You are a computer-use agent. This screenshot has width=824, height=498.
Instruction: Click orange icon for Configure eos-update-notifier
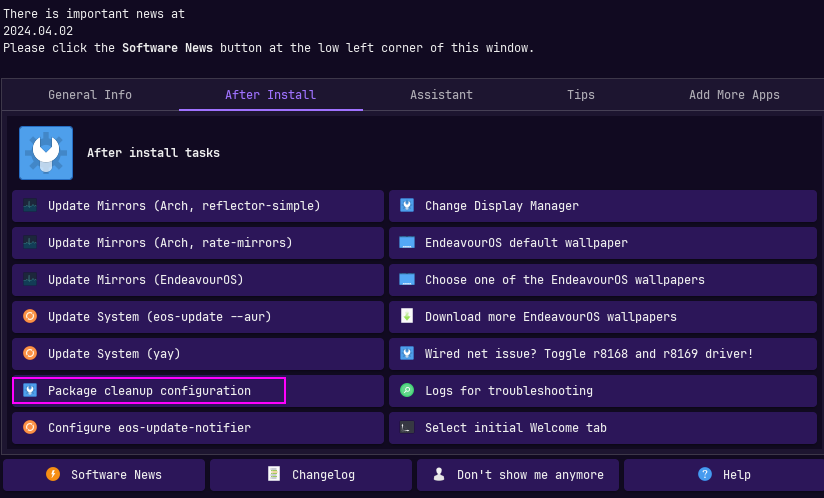[x=30, y=427]
